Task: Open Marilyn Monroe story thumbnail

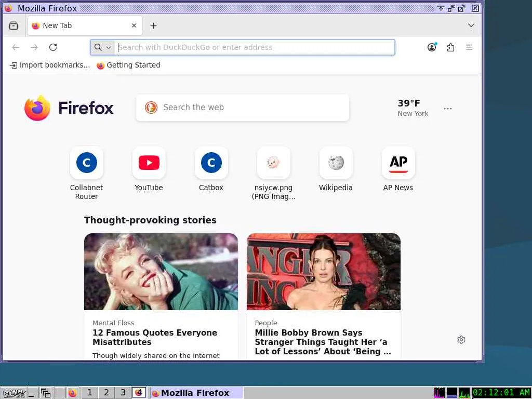Action: 161,271
